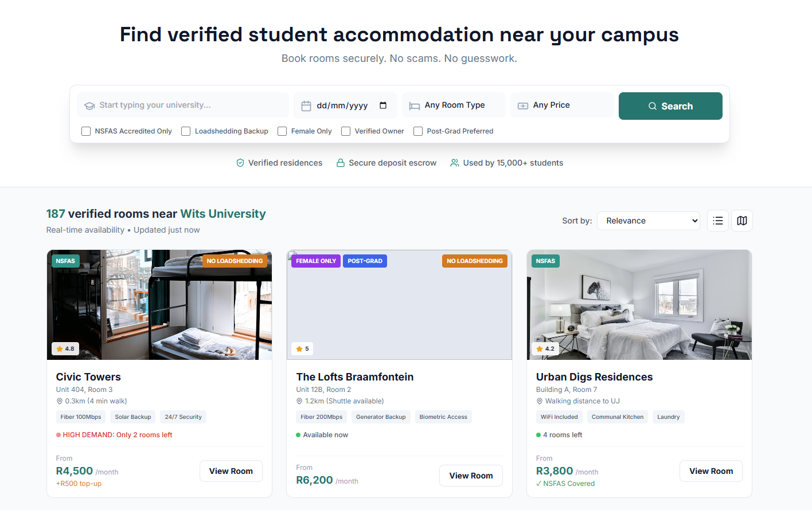Switch results to map view
812x510 pixels.
741,221
